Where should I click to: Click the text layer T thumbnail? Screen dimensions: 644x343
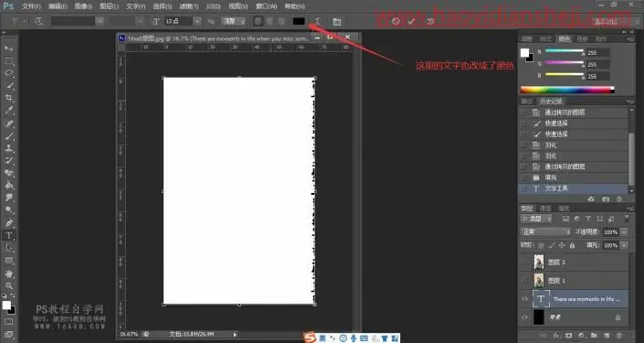click(x=540, y=299)
